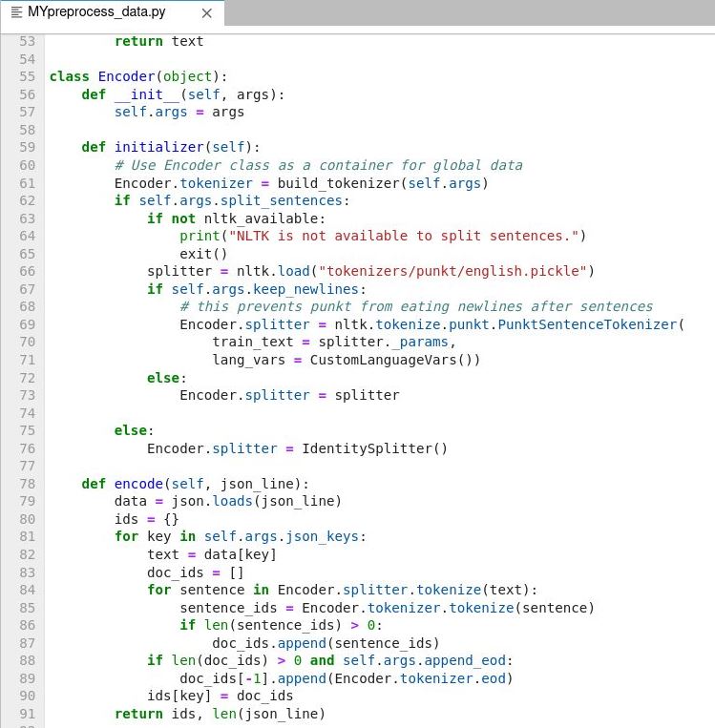This screenshot has height=728, width=715.
Task: Click line number 55 in the gutter
Action: tap(27, 76)
